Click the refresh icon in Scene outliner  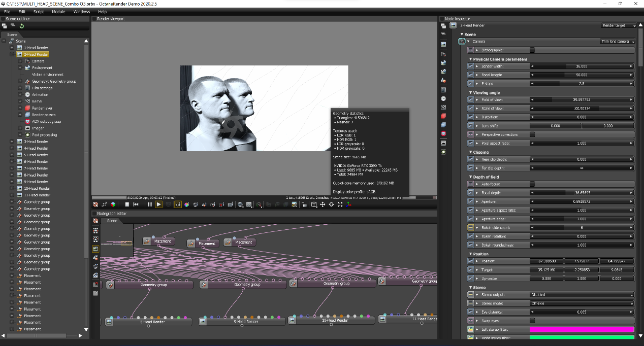(x=21, y=26)
